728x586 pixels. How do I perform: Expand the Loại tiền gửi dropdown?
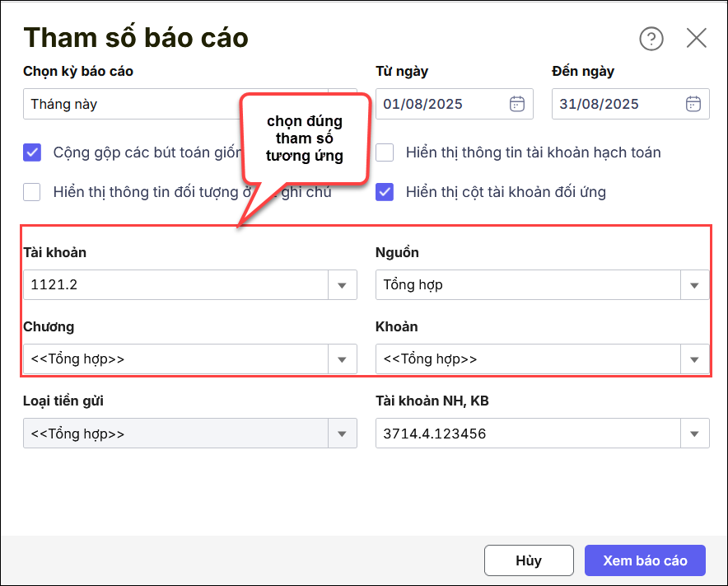[x=343, y=434]
